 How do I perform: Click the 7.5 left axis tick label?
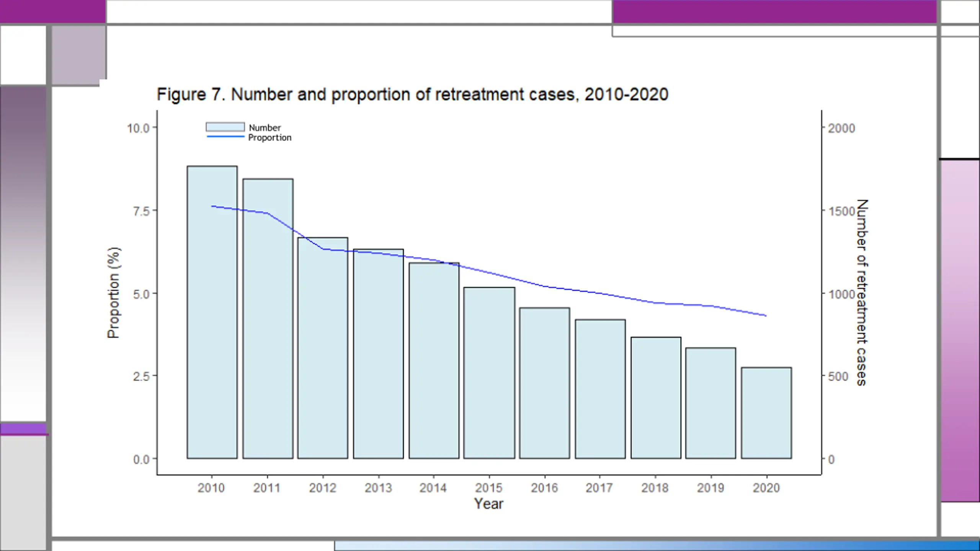141,211
